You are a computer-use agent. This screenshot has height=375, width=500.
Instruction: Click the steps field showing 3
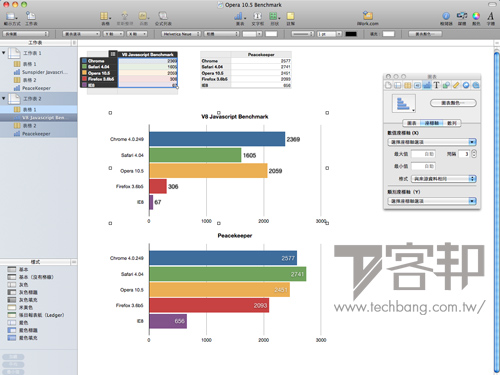pyautogui.click(x=464, y=154)
